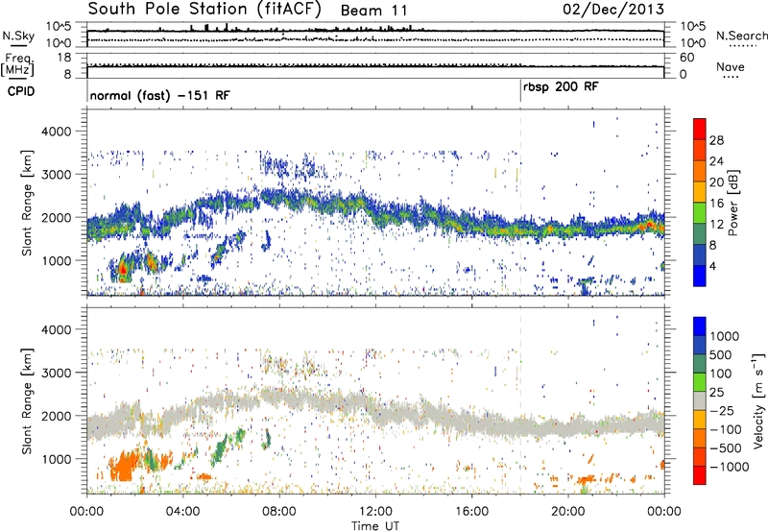Click the '28' power scale value
This screenshot has width=768, height=532.
(x=716, y=140)
